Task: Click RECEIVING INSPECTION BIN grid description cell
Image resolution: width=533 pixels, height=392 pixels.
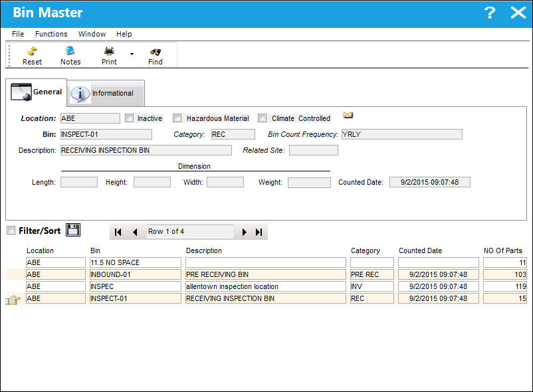Action: tap(265, 298)
